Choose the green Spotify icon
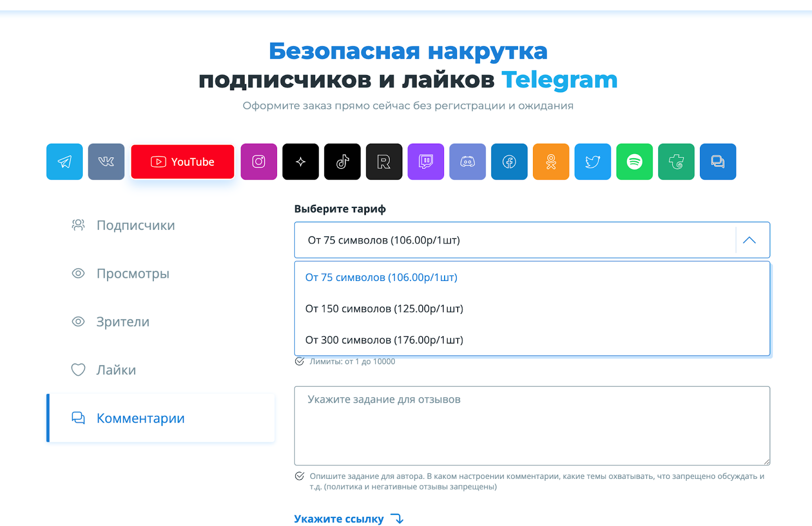 coord(634,162)
